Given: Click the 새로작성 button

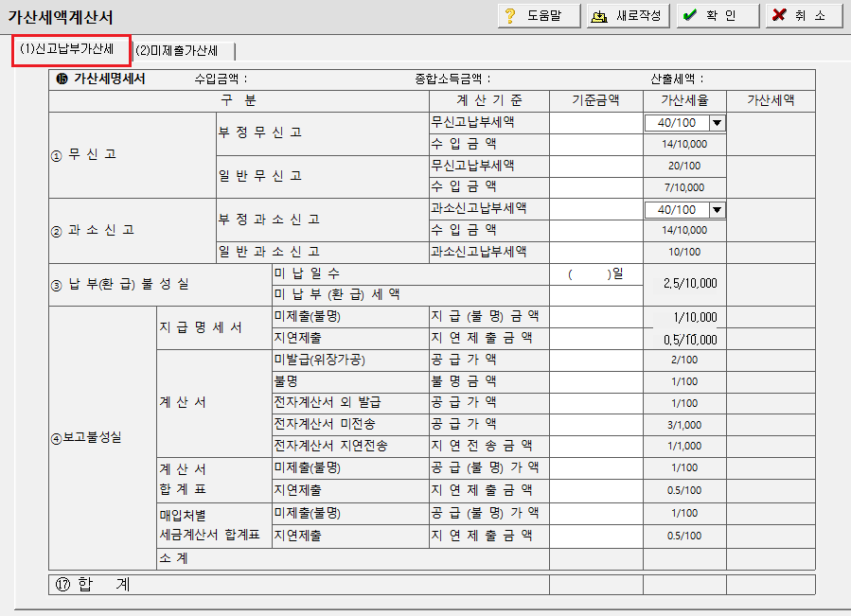Looking at the screenshot, I should (628, 16).
